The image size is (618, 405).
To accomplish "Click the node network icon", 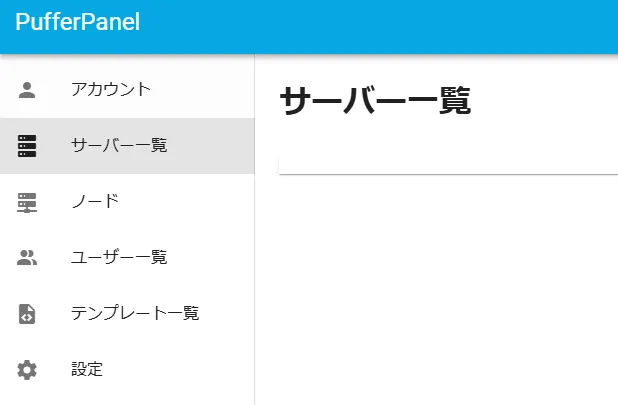I will point(27,202).
